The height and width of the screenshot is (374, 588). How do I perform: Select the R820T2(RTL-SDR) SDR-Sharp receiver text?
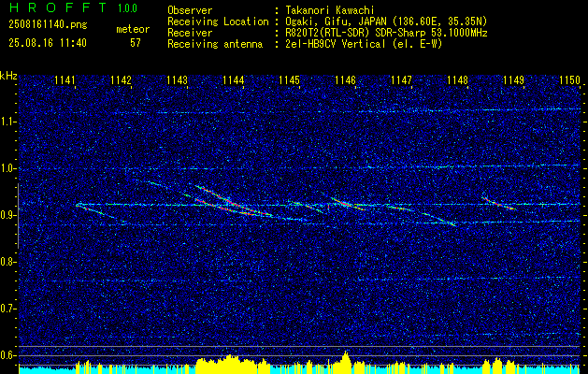(386, 33)
